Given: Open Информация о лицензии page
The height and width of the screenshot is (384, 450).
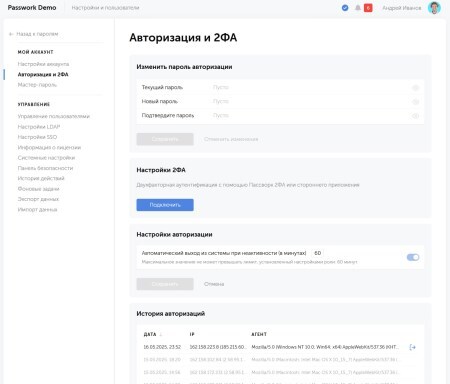Looking at the screenshot, I should point(49,147).
